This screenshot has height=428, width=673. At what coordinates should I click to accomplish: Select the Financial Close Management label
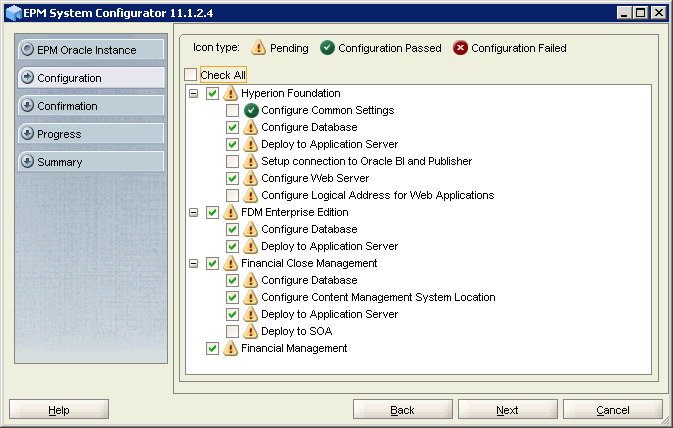point(309,263)
